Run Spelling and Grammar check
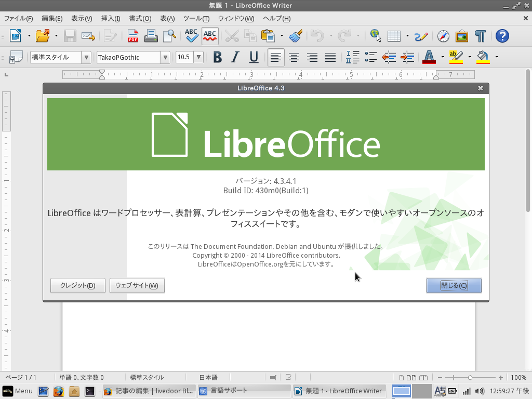The height and width of the screenshot is (399, 532). 191,36
